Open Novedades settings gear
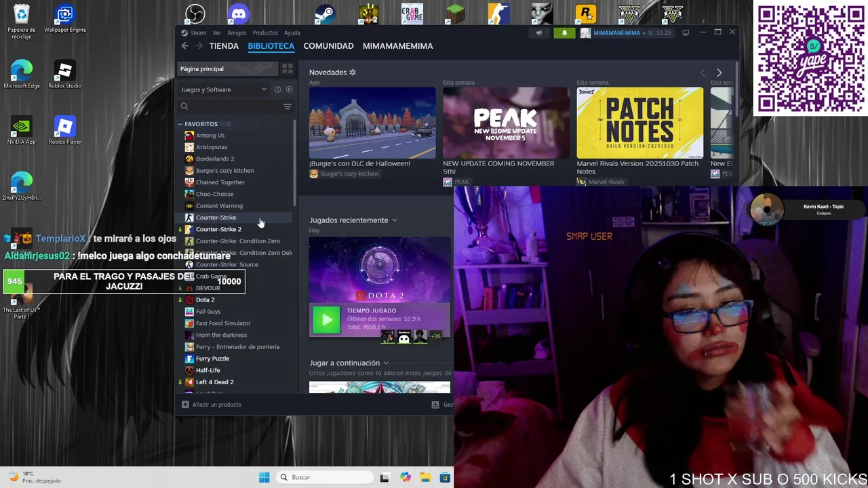Viewport: 868px width, 488px height. (353, 73)
